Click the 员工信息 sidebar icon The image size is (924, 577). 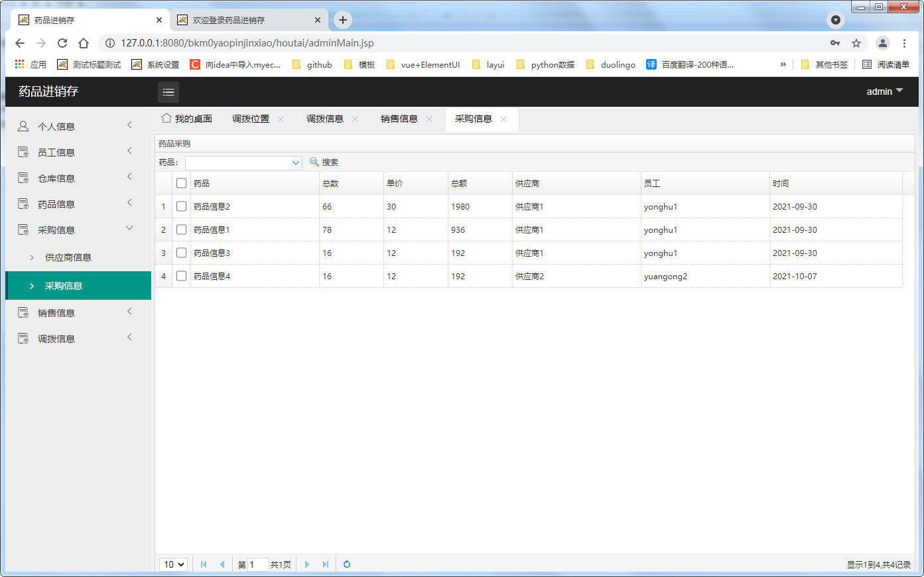(23, 152)
